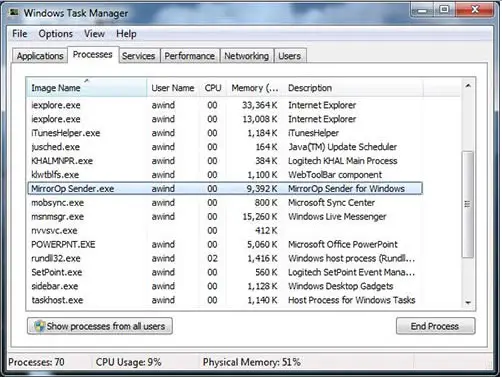Select the taskhost.exe process

225,300
